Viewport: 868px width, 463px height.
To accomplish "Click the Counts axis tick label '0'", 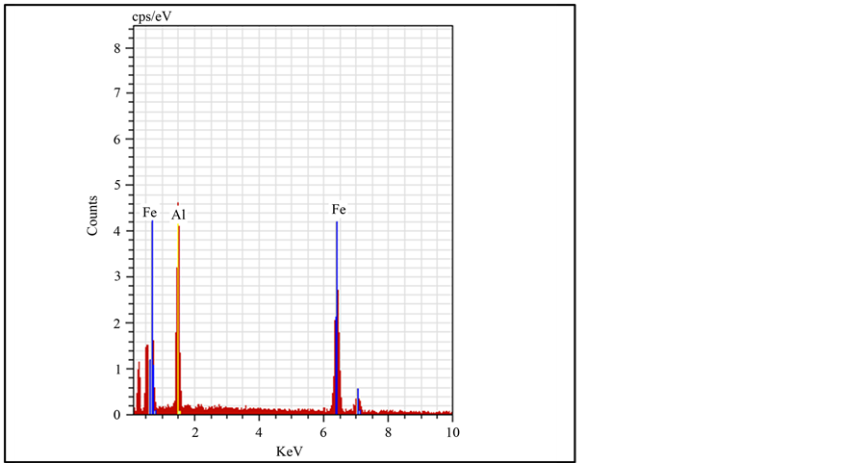I will click(116, 415).
